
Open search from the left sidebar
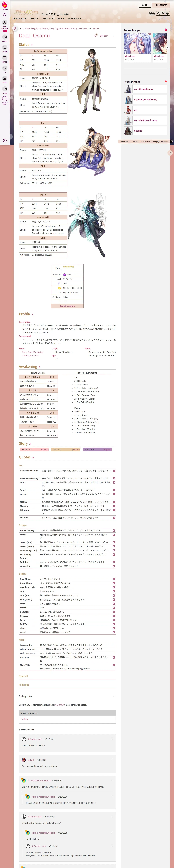coord(5,15)
